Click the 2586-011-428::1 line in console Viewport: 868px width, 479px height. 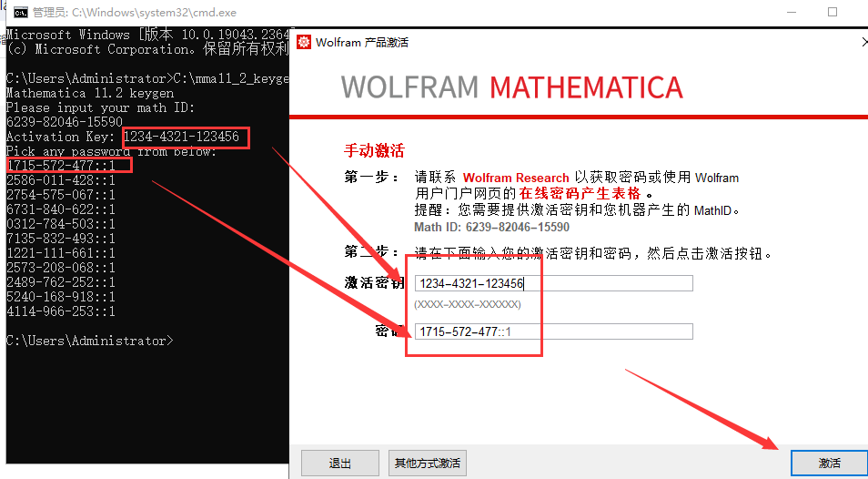click(60, 180)
